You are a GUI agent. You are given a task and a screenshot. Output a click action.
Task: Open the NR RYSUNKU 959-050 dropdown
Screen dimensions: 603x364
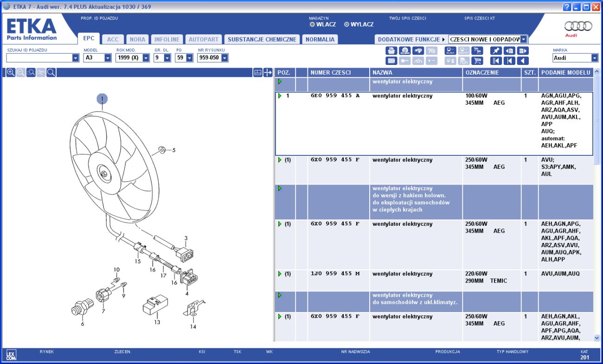coord(225,58)
